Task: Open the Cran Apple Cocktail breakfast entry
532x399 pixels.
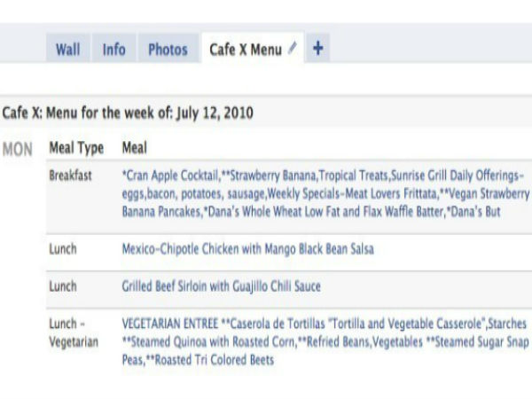Action: tap(168, 175)
